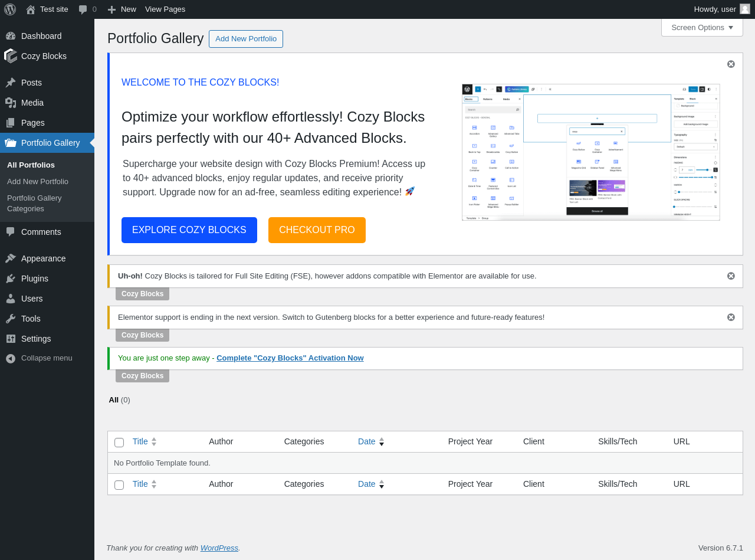Image resolution: width=755 pixels, height=560 pixels.
Task: Click the Client column header in table header
Action: pyautogui.click(x=534, y=441)
